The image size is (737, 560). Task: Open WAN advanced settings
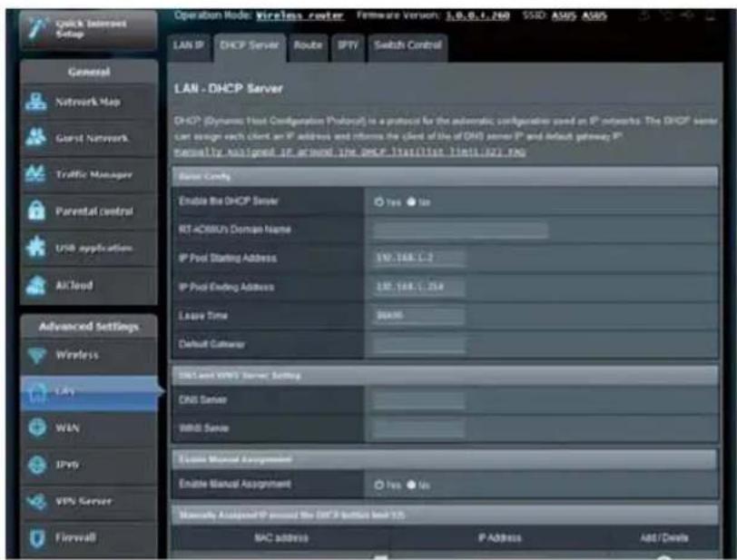pos(89,427)
